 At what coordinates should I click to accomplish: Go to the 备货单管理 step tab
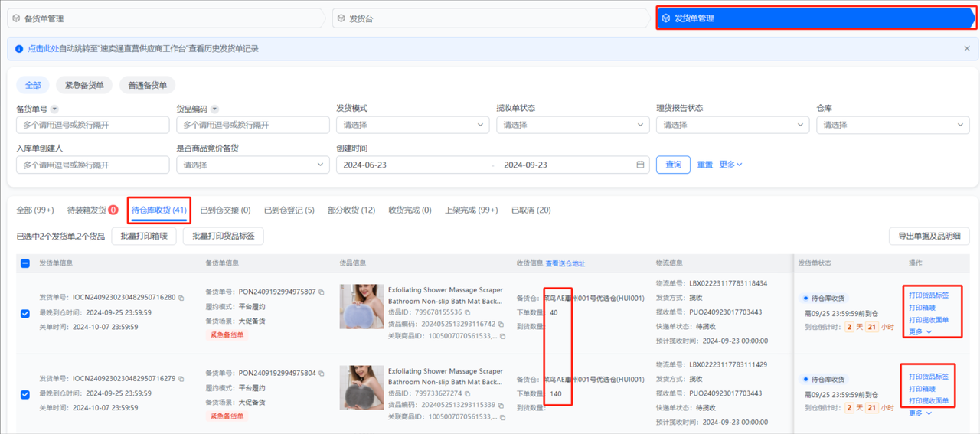168,18
